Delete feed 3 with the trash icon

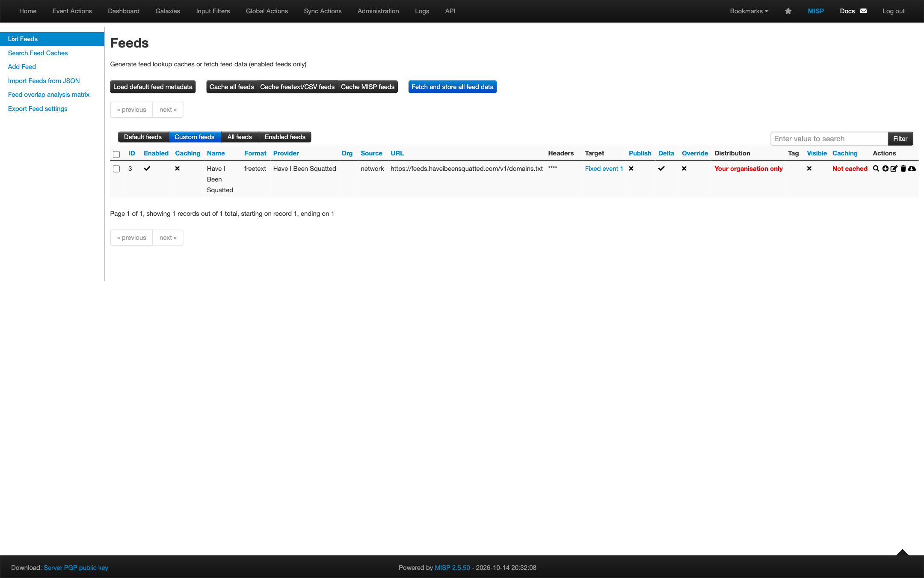pyautogui.click(x=903, y=169)
